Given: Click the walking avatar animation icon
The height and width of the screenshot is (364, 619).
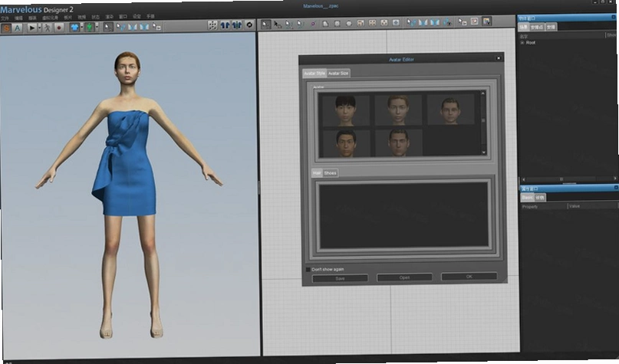Looking at the screenshot, I should 48,28.
